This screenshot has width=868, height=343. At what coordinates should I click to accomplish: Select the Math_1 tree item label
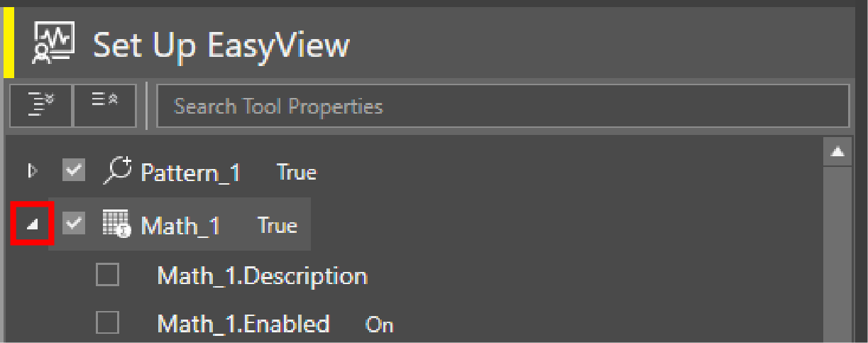click(180, 226)
